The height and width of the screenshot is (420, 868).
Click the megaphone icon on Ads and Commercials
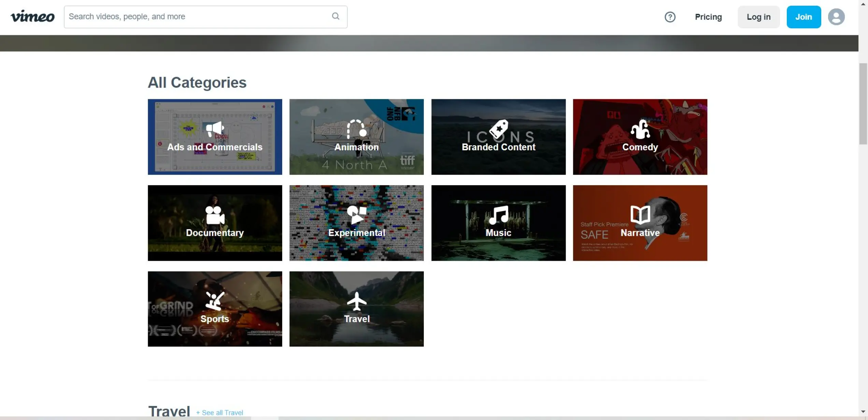(x=215, y=129)
